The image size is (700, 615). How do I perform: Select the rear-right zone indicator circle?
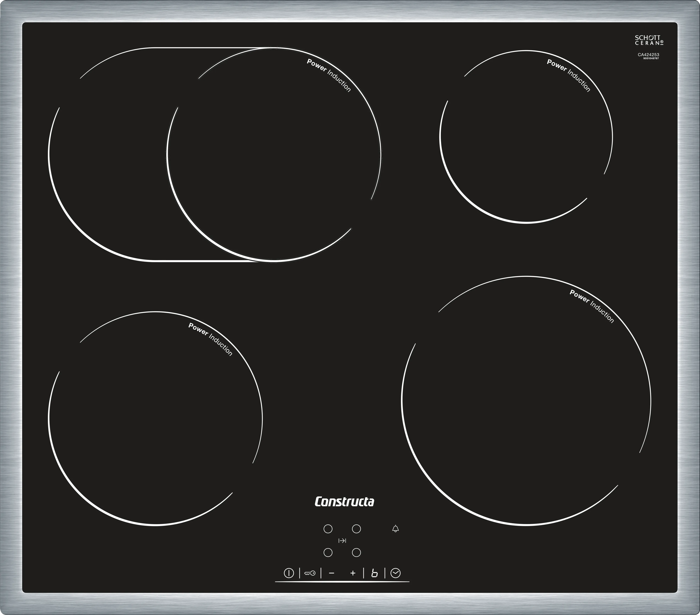coord(356,529)
